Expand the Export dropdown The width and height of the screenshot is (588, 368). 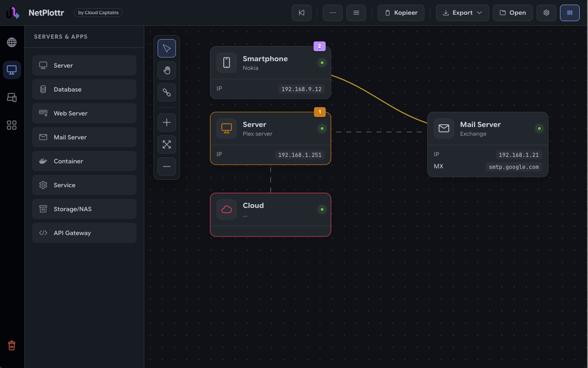tap(463, 13)
